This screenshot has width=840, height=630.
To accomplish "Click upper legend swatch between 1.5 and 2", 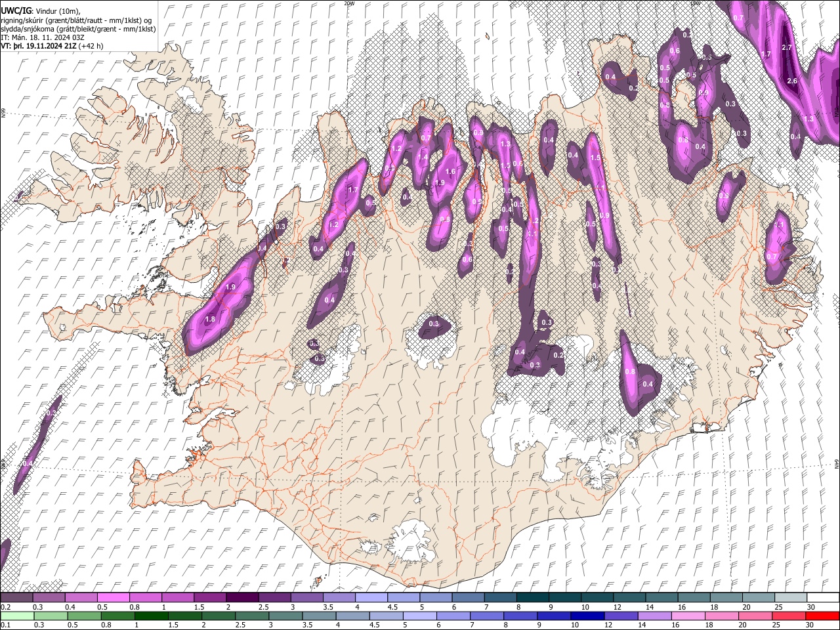I will [210, 598].
